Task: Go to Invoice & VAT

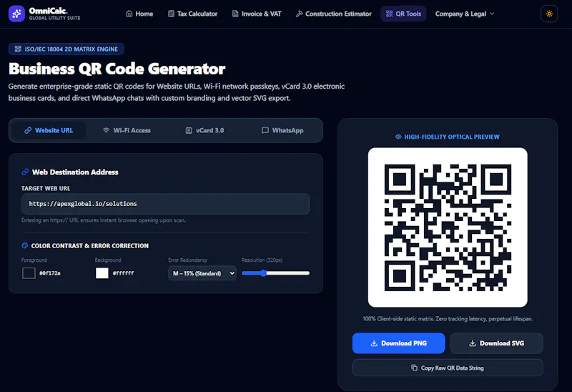Action: [257, 14]
